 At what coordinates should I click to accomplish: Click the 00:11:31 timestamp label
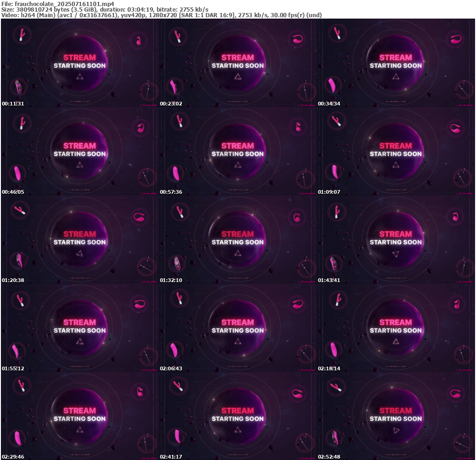click(13, 104)
